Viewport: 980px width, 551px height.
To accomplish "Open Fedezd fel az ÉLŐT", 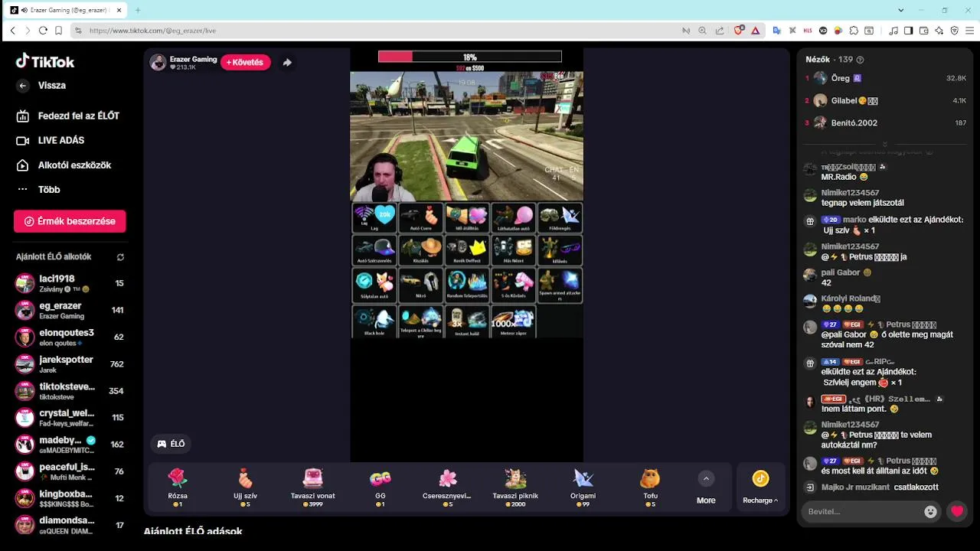I will [69, 116].
